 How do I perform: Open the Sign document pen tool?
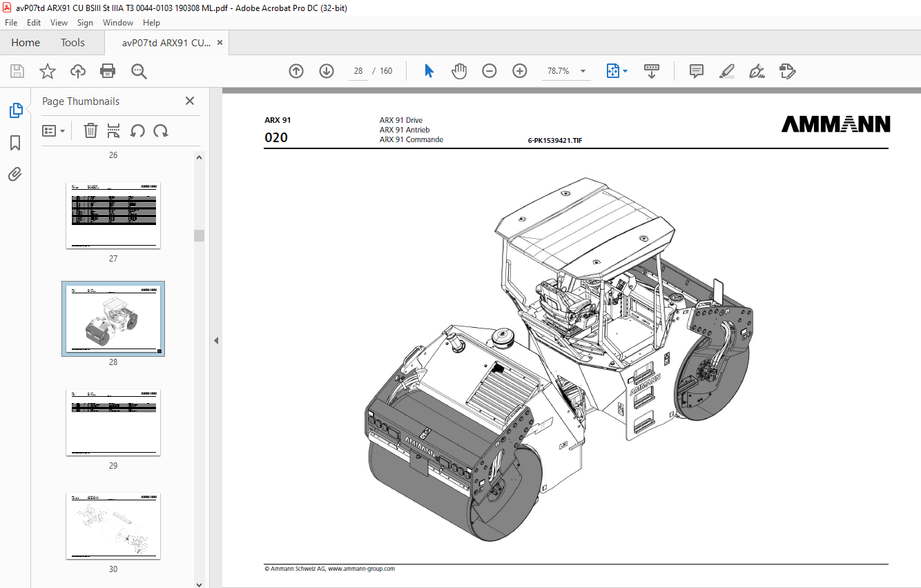pyautogui.click(x=757, y=71)
